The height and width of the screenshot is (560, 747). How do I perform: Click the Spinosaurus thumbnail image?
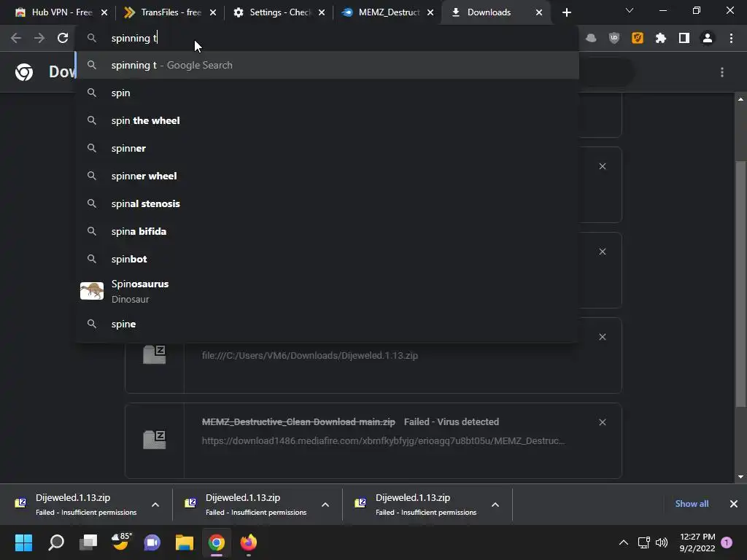point(92,291)
